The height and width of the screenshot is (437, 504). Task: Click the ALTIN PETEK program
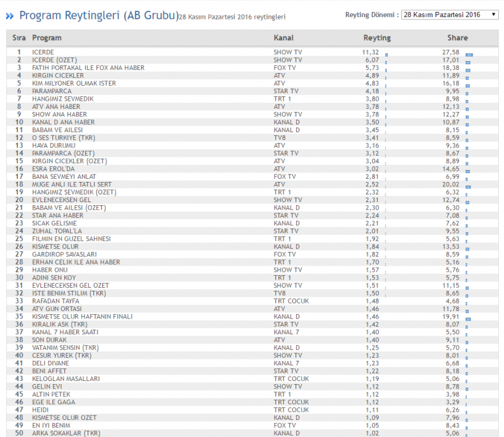point(51,394)
